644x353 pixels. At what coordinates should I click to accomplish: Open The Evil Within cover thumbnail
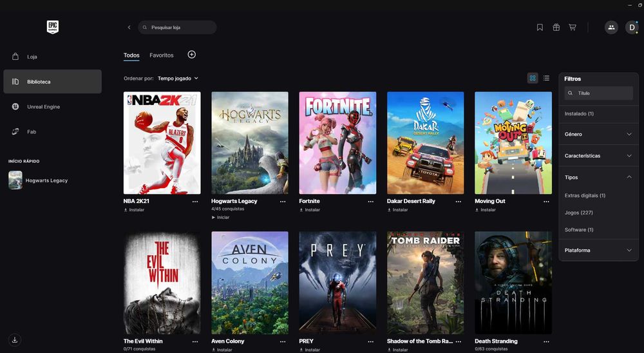pyautogui.click(x=162, y=283)
